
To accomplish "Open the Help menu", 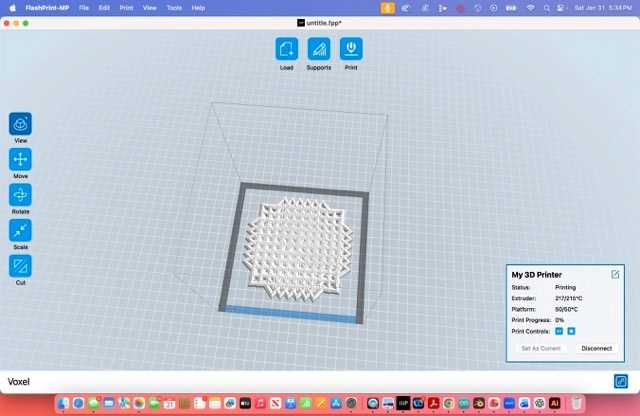I will point(198,7).
